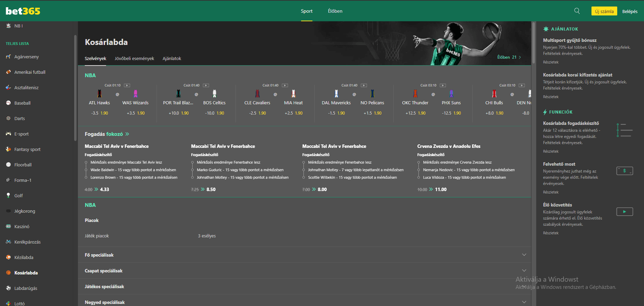
Task: Click live stream icon for OKC Thunder game
Action: (443, 85)
